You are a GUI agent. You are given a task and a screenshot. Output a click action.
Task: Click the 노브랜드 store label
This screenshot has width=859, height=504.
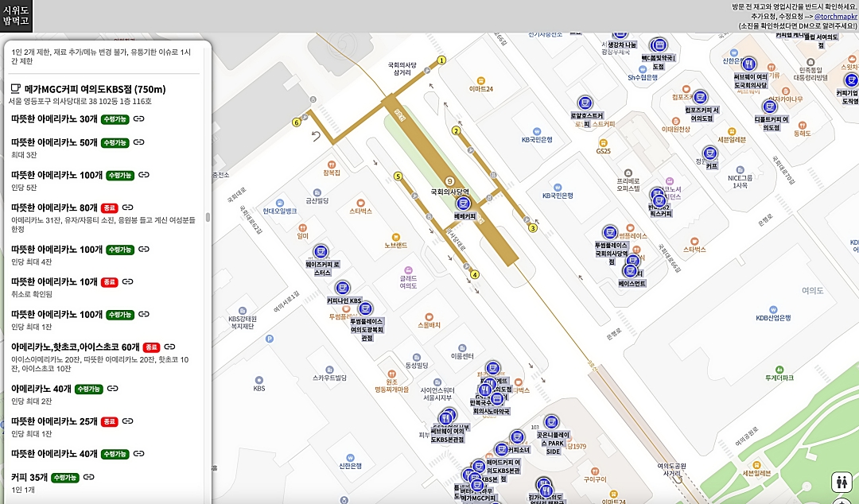pos(395,246)
